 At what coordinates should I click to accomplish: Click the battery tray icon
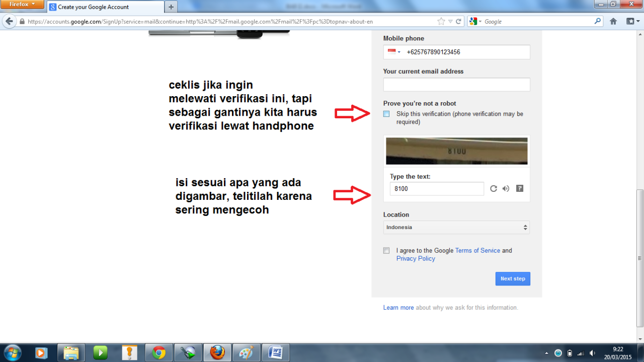pos(570,353)
